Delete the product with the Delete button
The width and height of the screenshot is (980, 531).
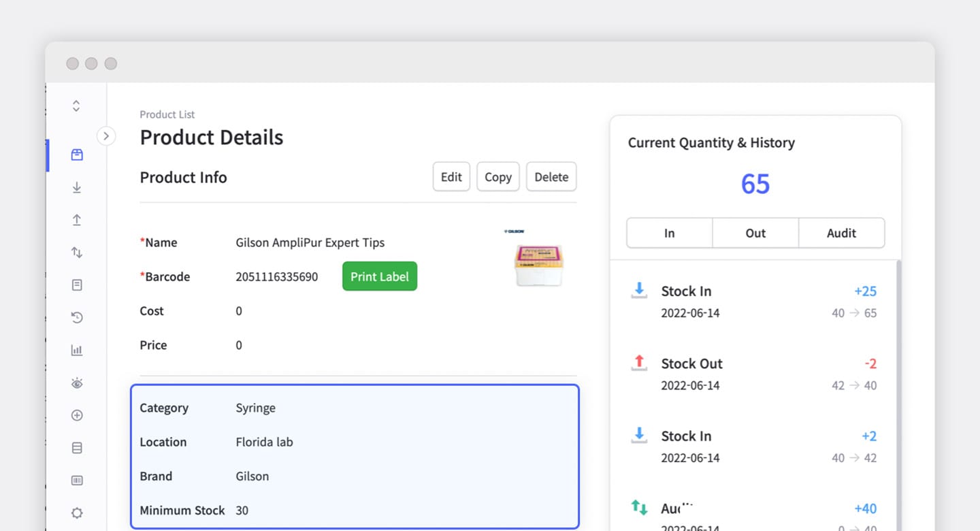tap(551, 176)
